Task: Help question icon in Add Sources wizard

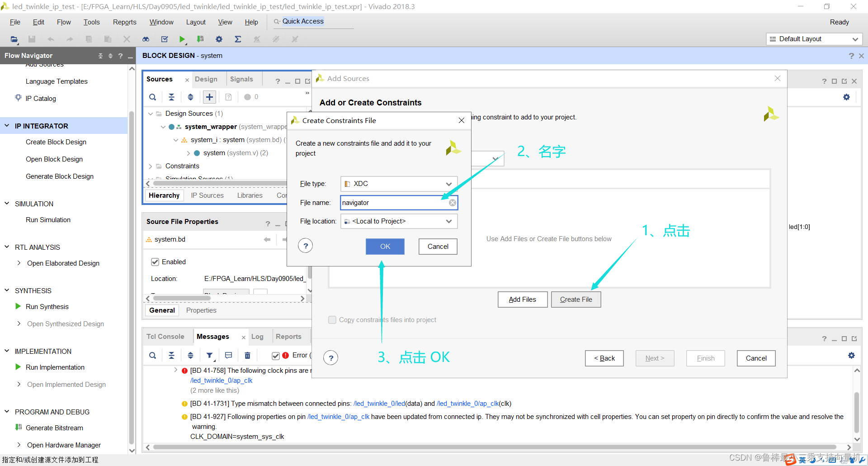Action: coord(331,358)
